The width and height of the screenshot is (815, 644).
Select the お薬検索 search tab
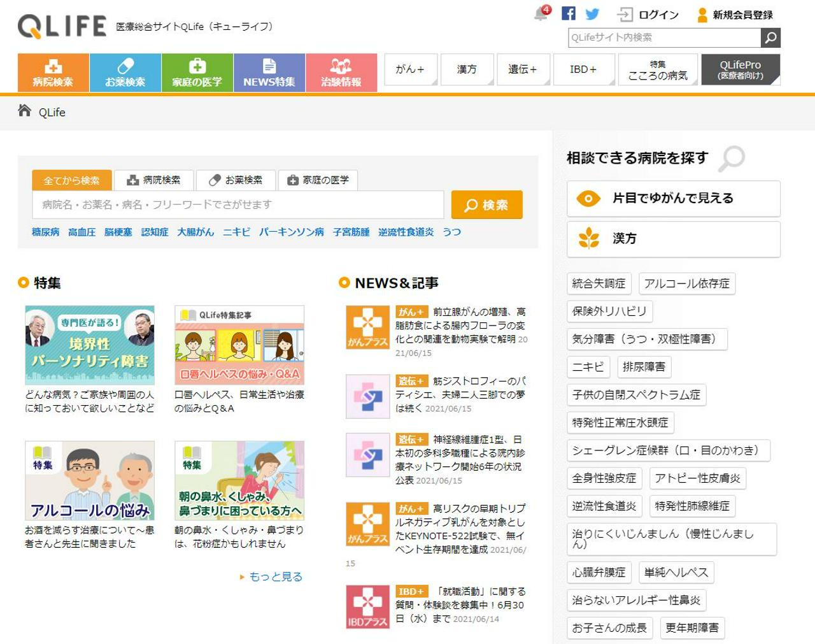coord(236,180)
